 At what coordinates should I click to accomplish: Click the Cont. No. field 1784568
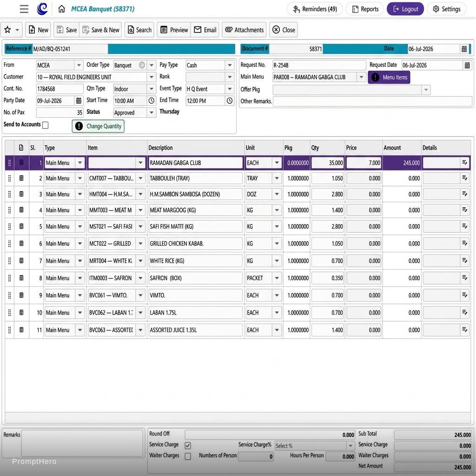(60, 89)
